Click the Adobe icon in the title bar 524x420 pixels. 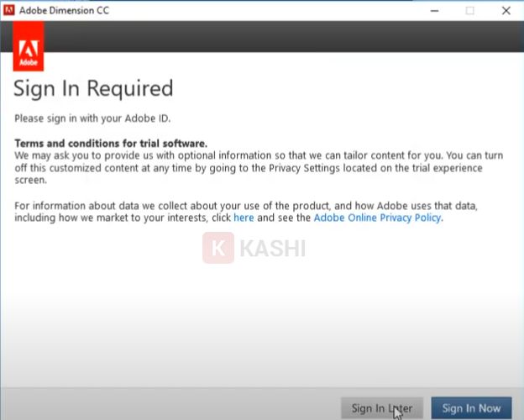(10, 10)
